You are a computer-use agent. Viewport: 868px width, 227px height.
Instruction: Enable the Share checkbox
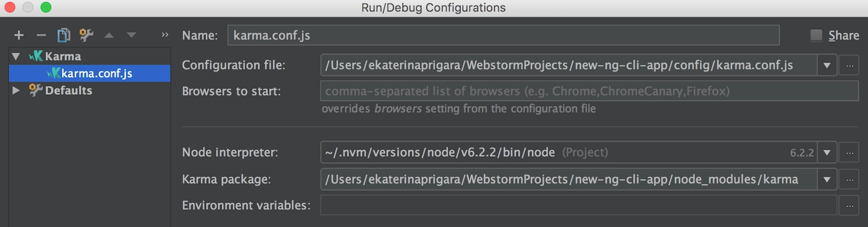coord(816,35)
